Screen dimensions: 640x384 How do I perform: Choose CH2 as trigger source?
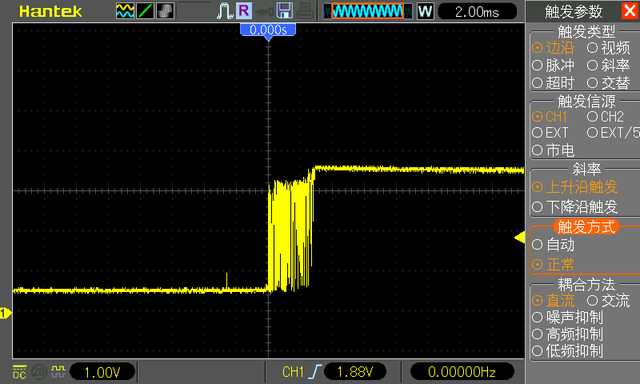(605, 117)
